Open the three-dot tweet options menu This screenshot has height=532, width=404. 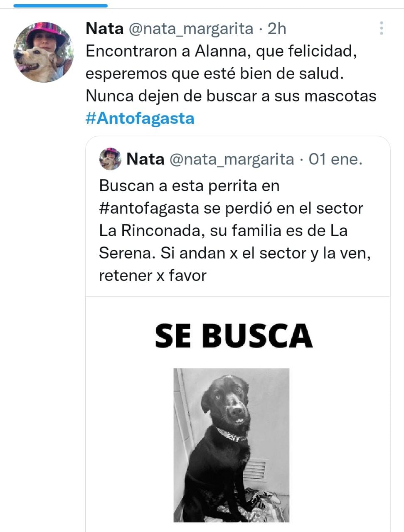(381, 28)
